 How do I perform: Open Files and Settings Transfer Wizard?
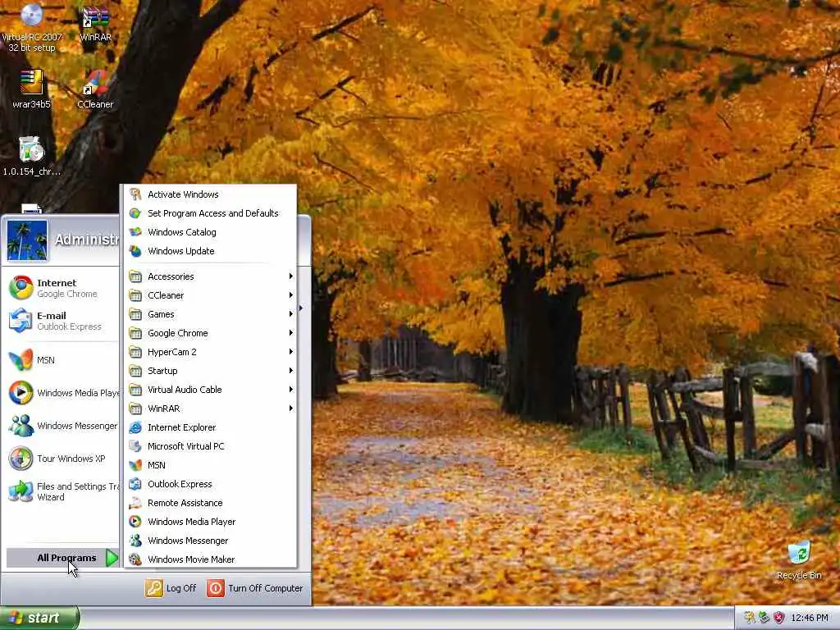(x=62, y=491)
